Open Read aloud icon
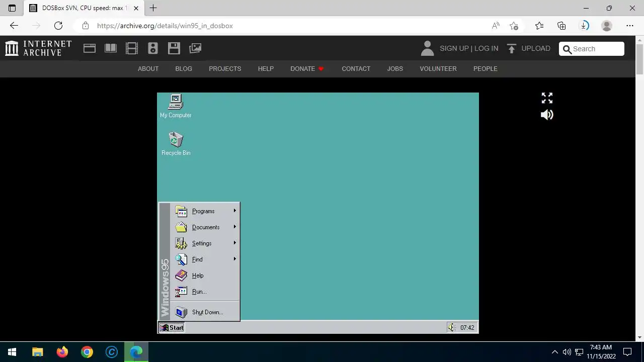This screenshot has width=644, height=362. coord(496,26)
